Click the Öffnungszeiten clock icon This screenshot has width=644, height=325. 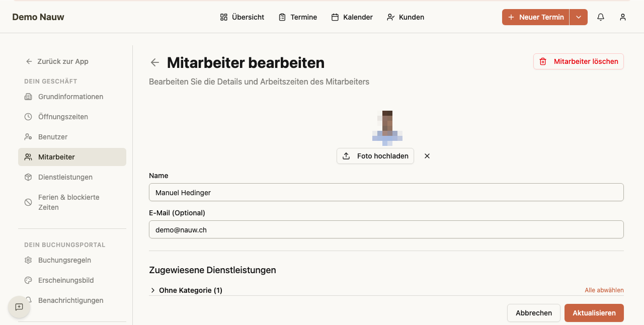pos(28,117)
